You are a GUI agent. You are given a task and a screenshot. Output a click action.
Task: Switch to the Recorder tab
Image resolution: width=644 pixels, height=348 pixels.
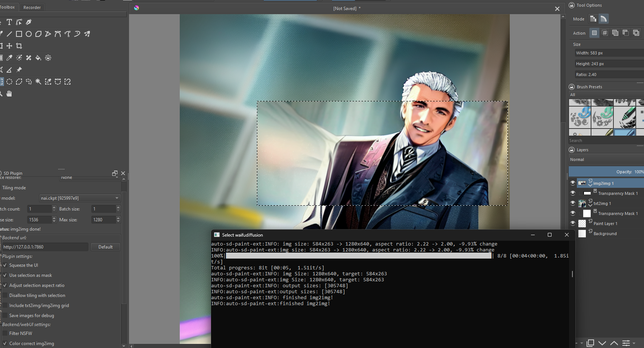click(x=32, y=7)
